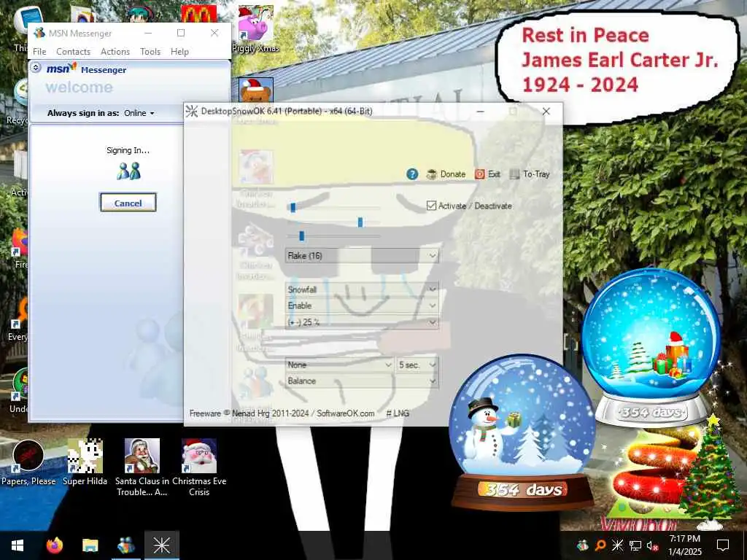Open the DesktopSnowOK help question mark icon
The image size is (747, 560).
412,174
